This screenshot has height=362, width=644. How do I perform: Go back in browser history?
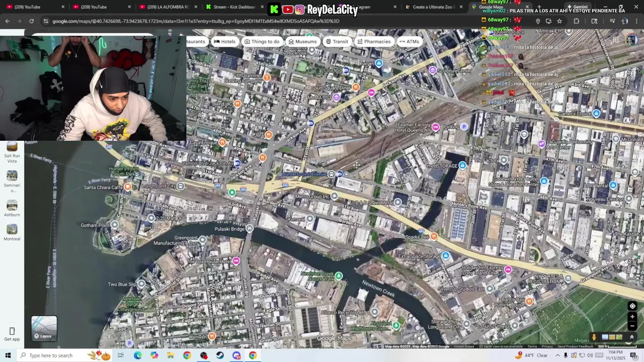[x=7, y=21]
